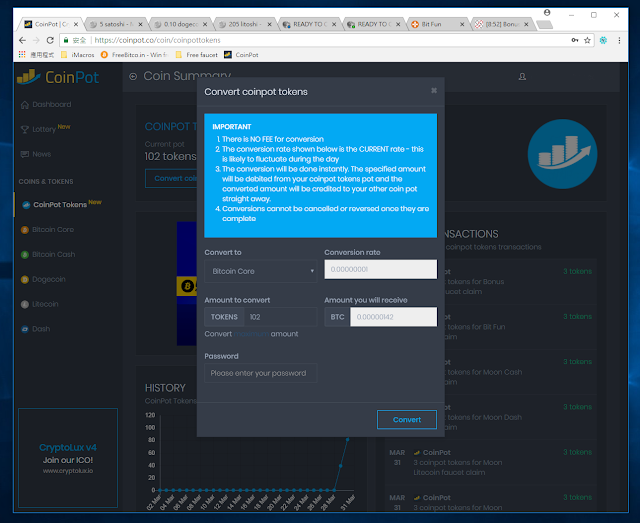The width and height of the screenshot is (640, 523).
Task: Click the Convert coinpot tokens background button
Action: pyautogui.click(x=171, y=178)
